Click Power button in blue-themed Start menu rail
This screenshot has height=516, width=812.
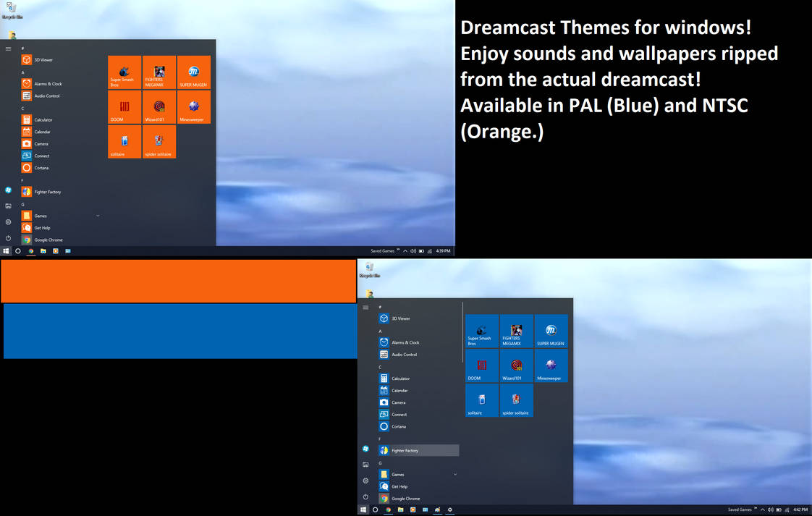(x=365, y=497)
